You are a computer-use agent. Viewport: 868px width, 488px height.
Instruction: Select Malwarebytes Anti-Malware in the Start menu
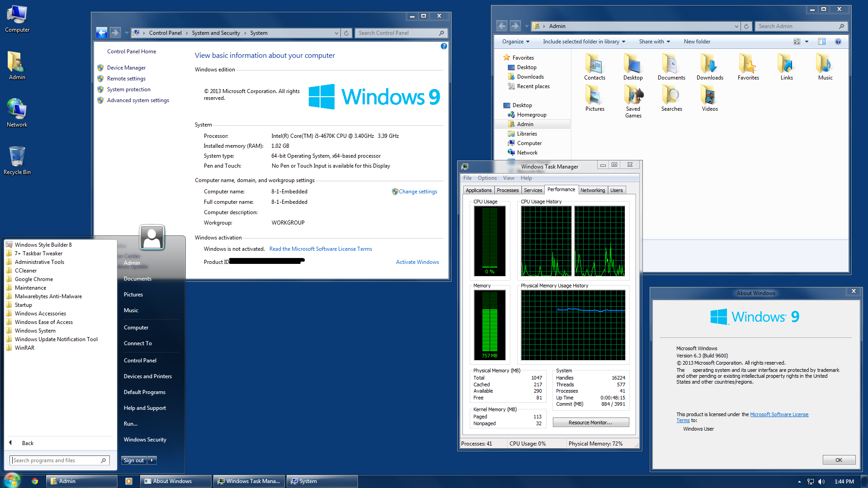tap(48, 296)
